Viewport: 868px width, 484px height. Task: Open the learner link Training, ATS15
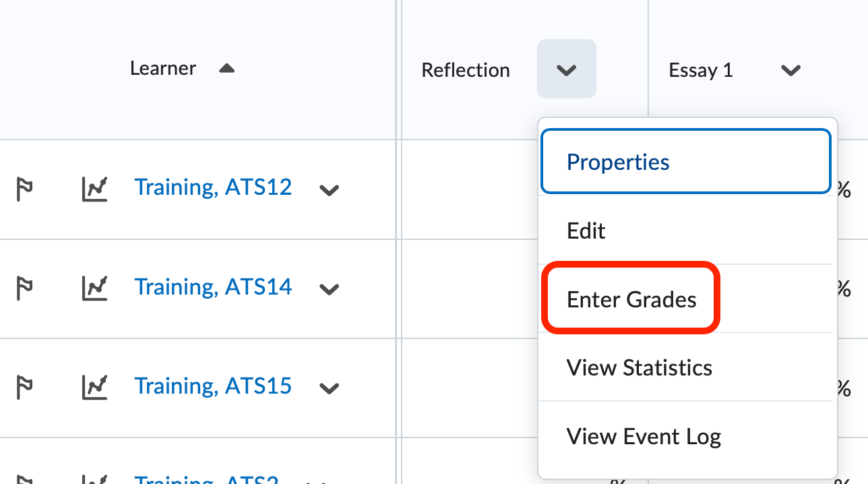213,385
